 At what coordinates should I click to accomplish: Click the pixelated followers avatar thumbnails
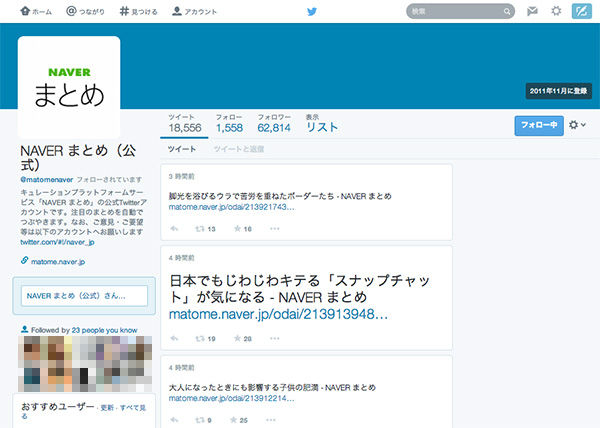tap(85, 363)
